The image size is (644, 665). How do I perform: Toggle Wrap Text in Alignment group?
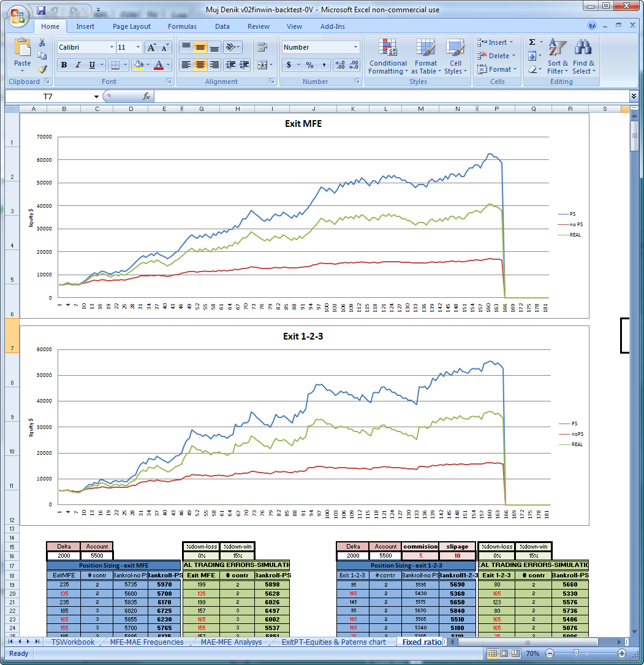[x=262, y=47]
